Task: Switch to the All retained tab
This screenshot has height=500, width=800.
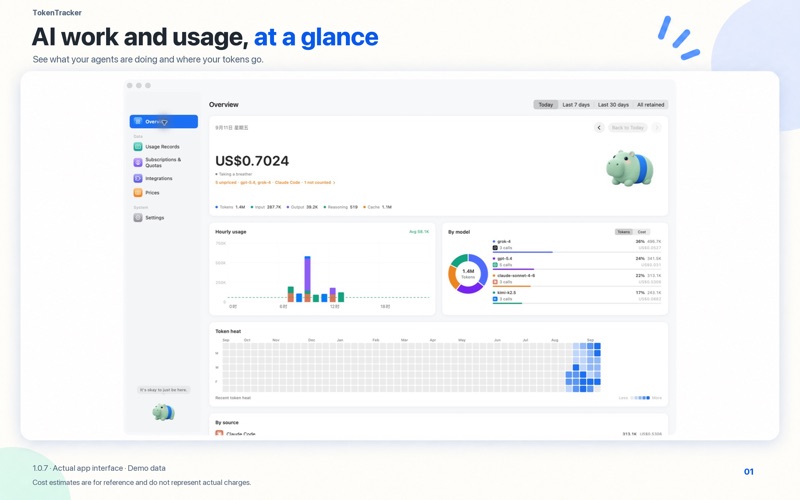Action: pyautogui.click(x=651, y=105)
